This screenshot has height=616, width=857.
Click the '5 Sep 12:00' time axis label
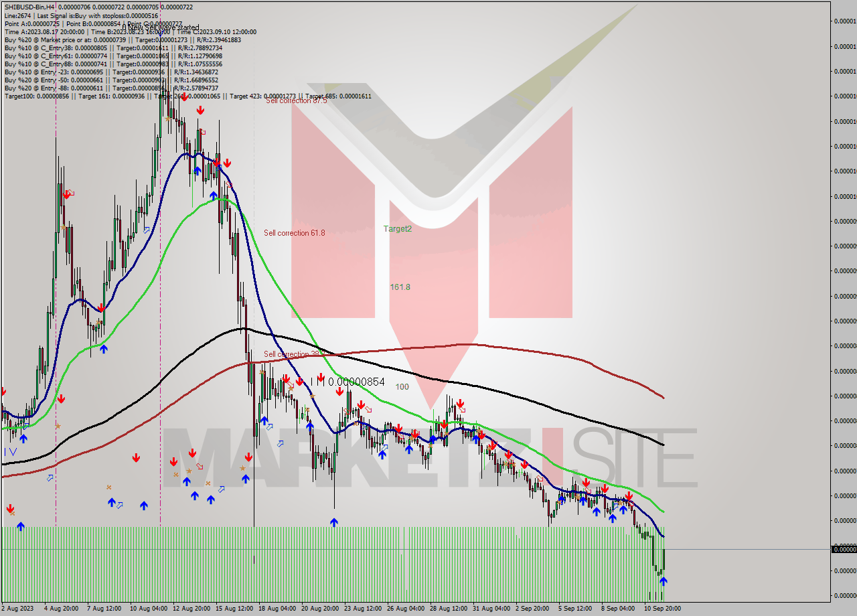(x=576, y=608)
